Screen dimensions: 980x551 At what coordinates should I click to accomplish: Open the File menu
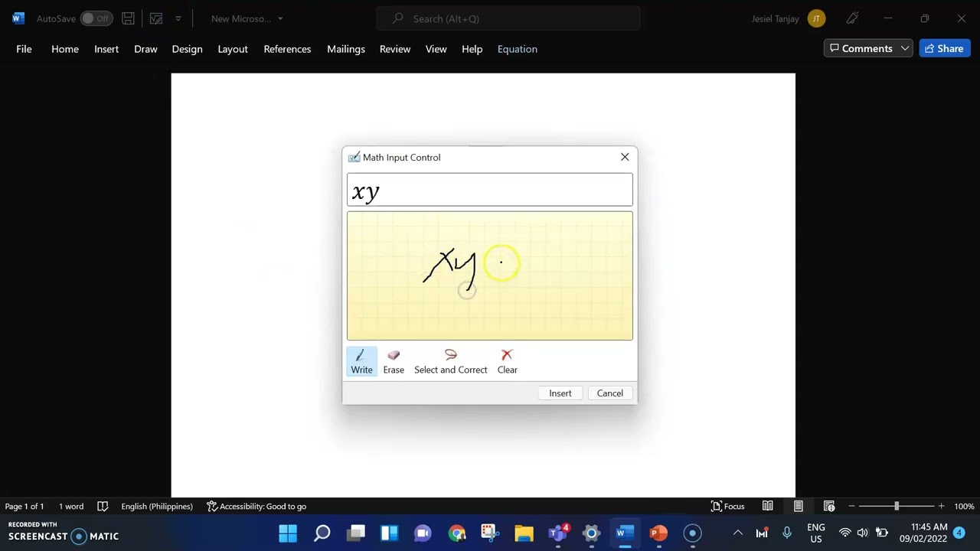point(24,49)
